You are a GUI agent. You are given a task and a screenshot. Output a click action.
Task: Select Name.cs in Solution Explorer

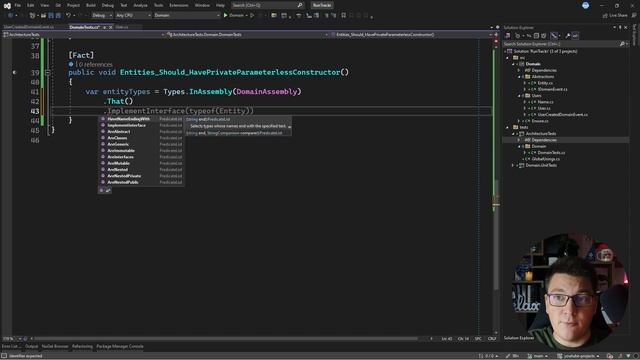[545, 102]
